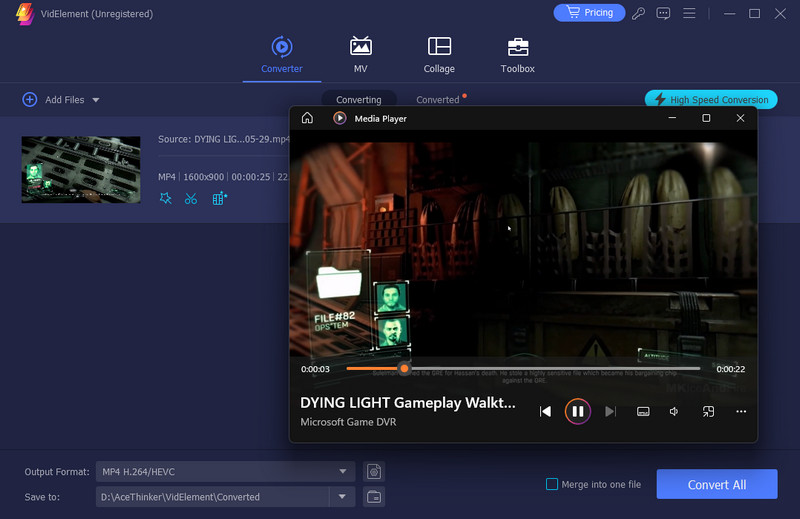Click the 00:00:25 duration text
The height and width of the screenshot is (519, 800).
point(251,177)
